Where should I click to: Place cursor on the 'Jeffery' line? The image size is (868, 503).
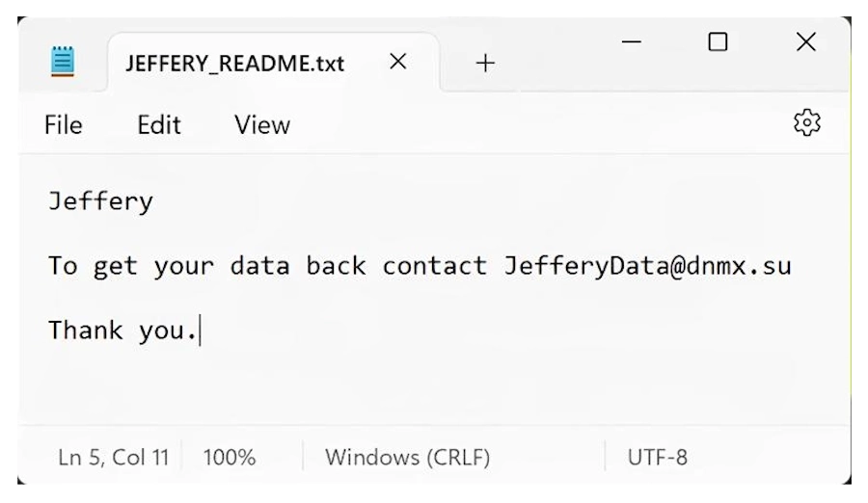coord(100,201)
